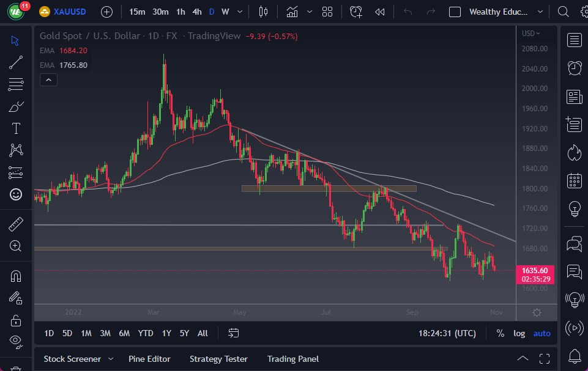Open the USD currency dropdown
Viewport: 588px width, 371px height.
click(530, 34)
